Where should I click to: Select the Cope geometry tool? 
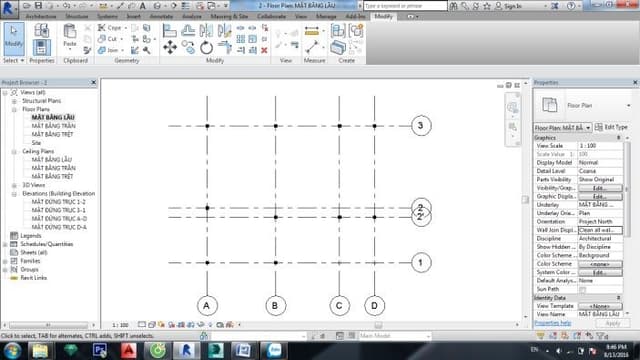click(x=111, y=28)
